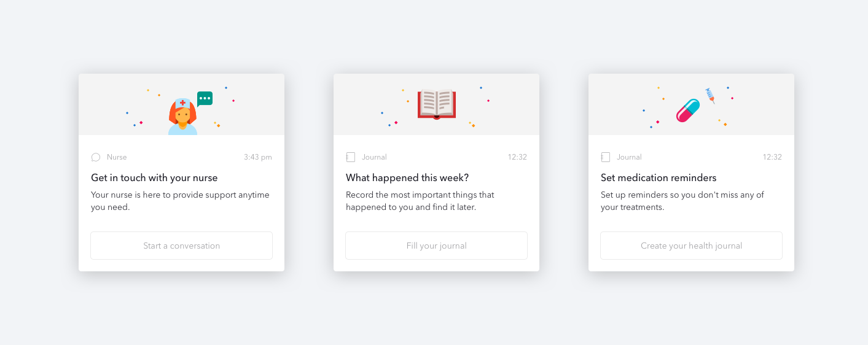The height and width of the screenshot is (345, 868).
Task: Click the teal speech bubble icon
Action: (205, 98)
